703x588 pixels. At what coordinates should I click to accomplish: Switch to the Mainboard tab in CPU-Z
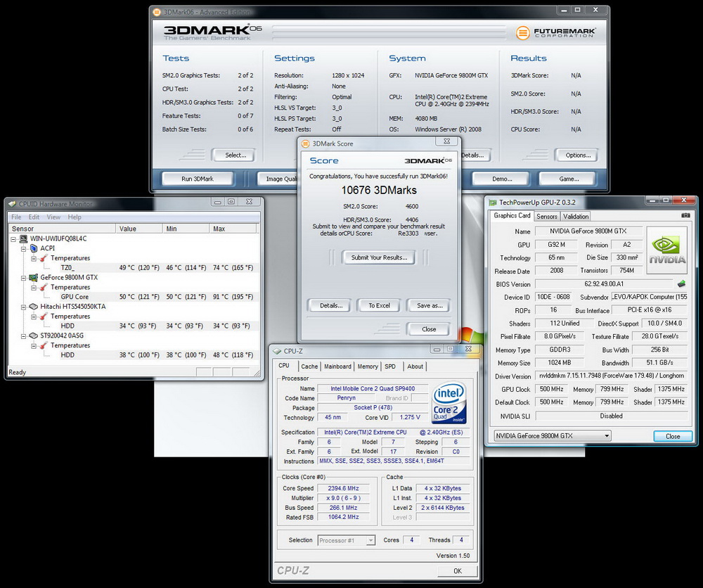point(337,366)
